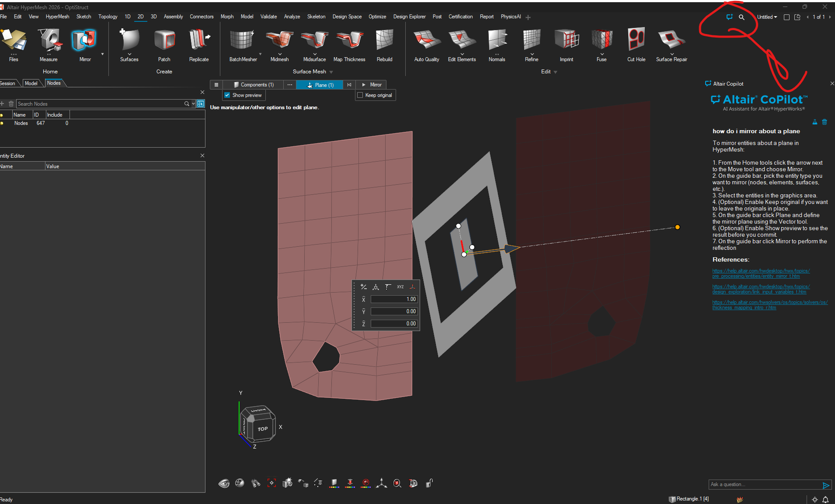Screen dimensions: 835x504
Task: Clear Copilot chat with trash icon
Action: (825, 122)
